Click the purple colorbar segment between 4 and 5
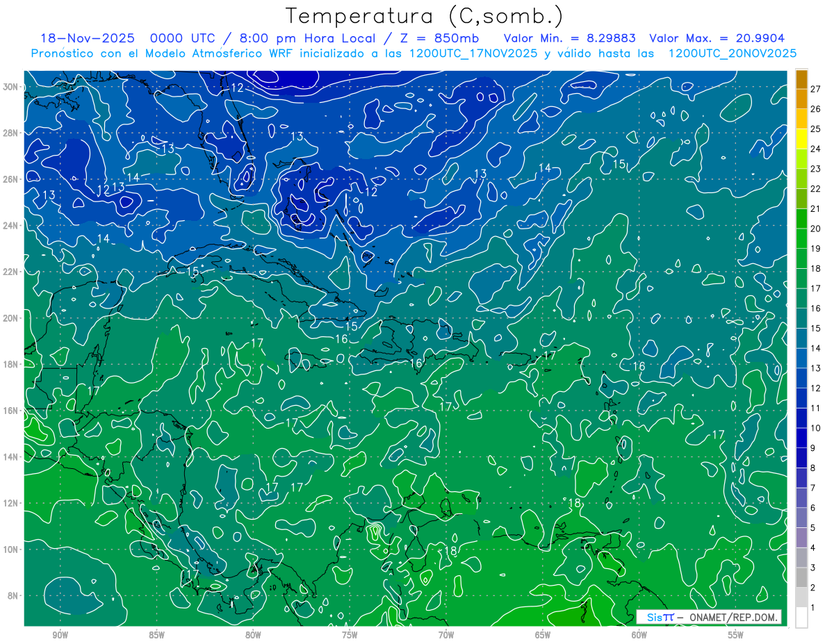The width and height of the screenshot is (834, 644). coord(802,538)
